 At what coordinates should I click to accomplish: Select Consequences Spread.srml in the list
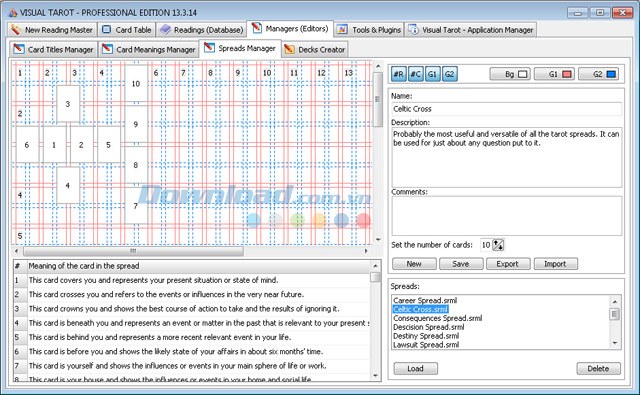coord(438,318)
